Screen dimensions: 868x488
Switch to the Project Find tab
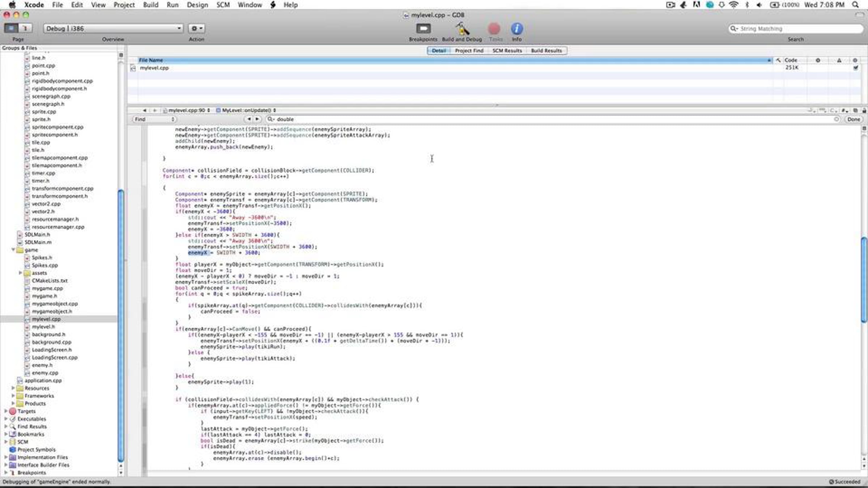coord(469,51)
